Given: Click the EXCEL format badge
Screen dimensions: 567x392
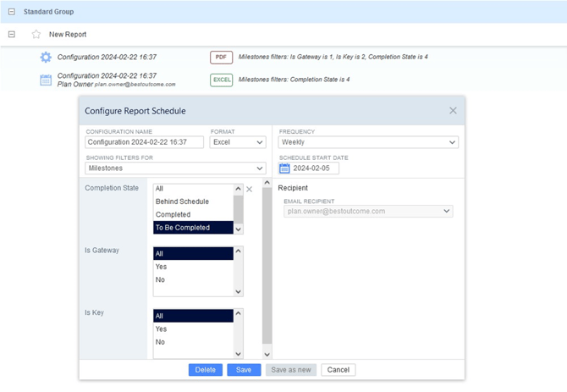Looking at the screenshot, I should pos(222,80).
